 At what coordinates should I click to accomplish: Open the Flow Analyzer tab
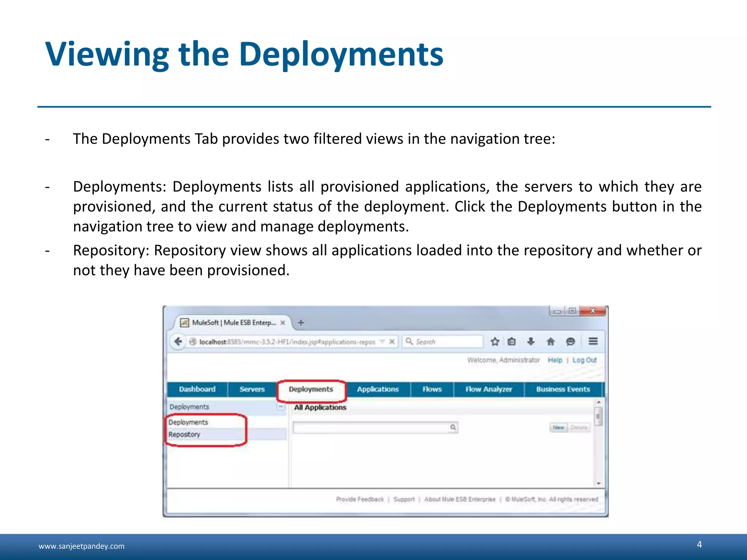coord(489,389)
